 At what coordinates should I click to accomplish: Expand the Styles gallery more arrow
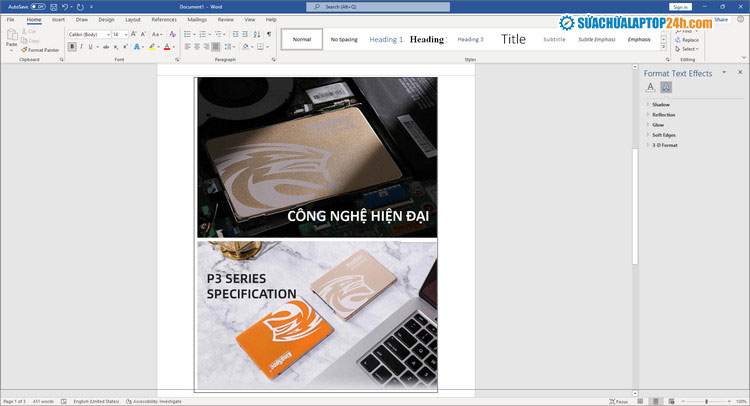(663, 47)
